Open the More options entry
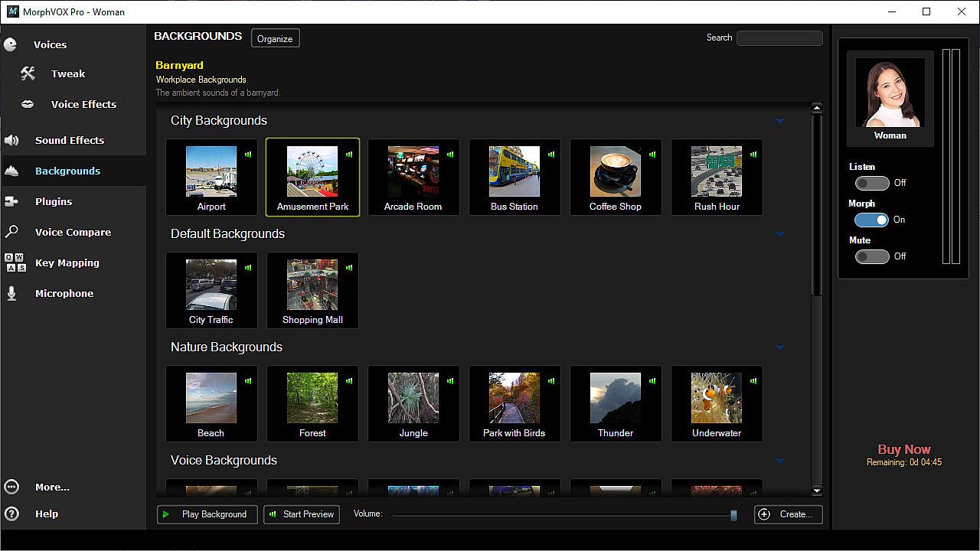 pyautogui.click(x=52, y=487)
